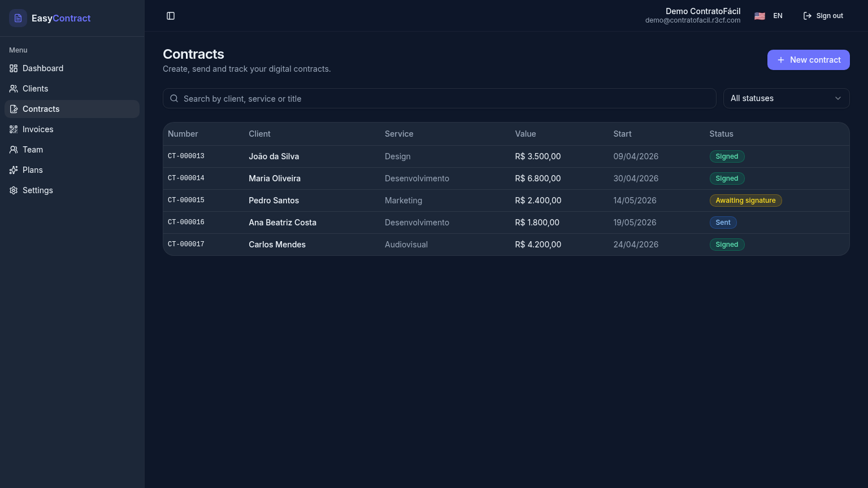The width and height of the screenshot is (868, 488).
Task: Toggle the sidebar panel icon
Action: (171, 16)
